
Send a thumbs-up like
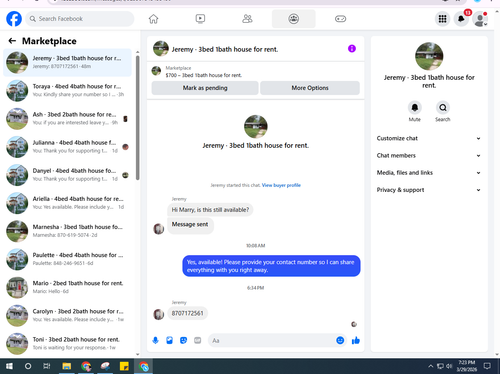point(356,340)
